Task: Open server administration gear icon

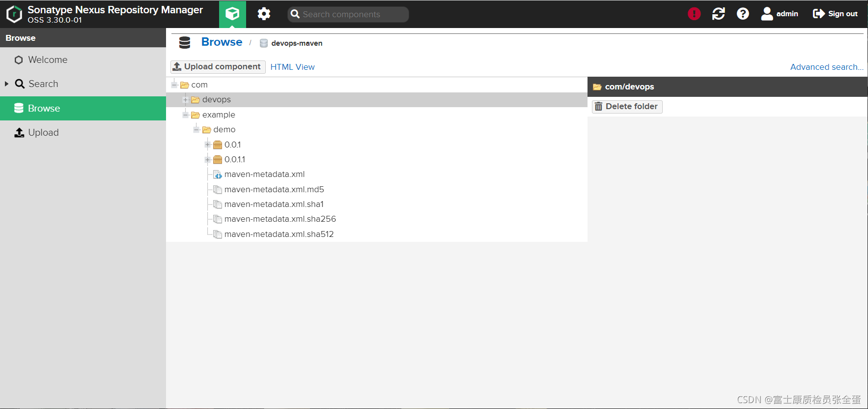Action: click(264, 14)
